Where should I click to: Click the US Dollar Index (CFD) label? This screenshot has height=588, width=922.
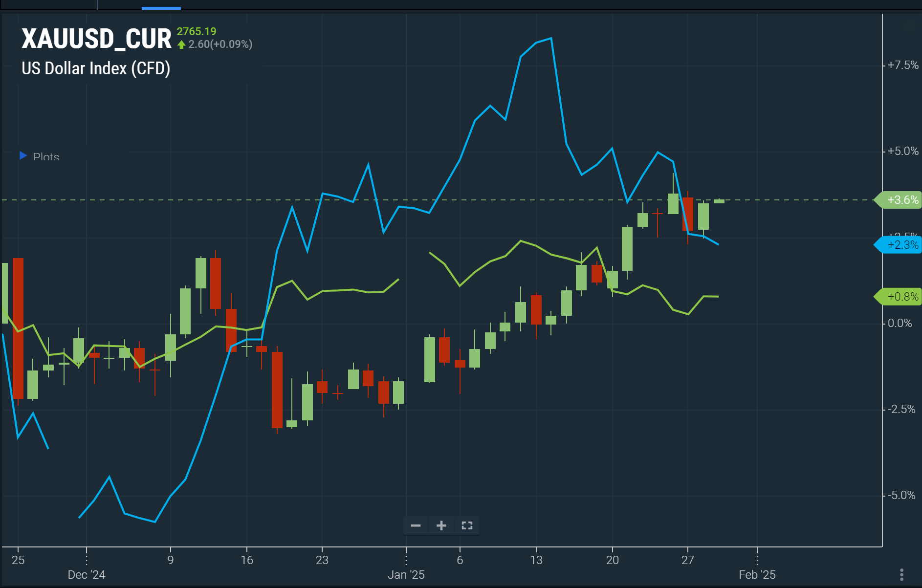(96, 68)
